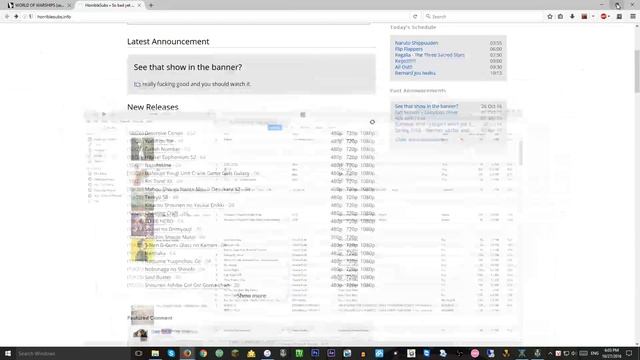This screenshot has width=640, height=360.
Task: Click the page vertical scrollbar thumb
Action: tap(637, 71)
